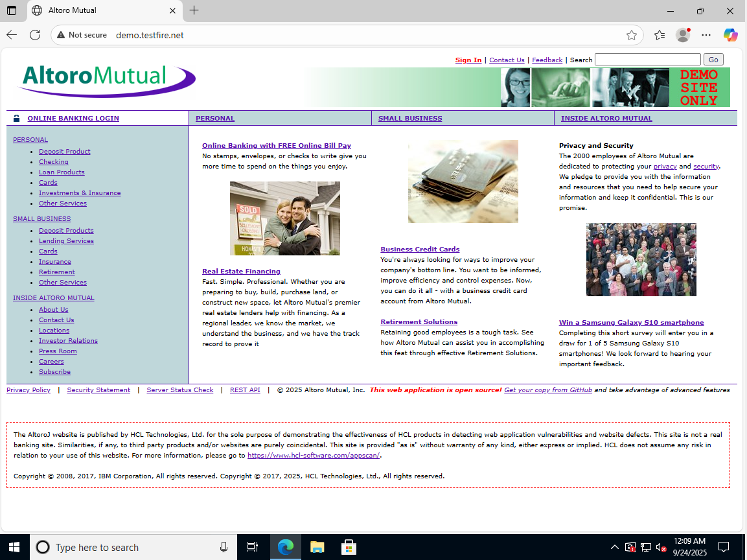Open Business Credit Cards link
This screenshot has height=560, width=747.
(x=420, y=250)
